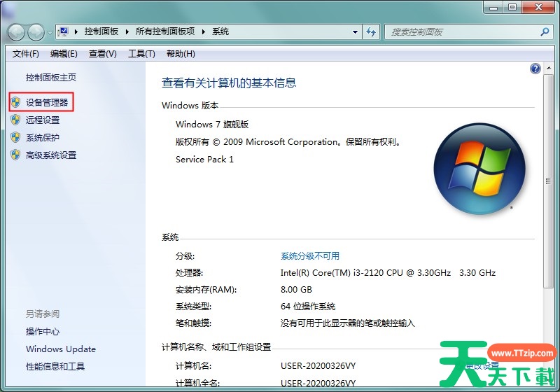Open the 查看(V) menu

pyautogui.click(x=102, y=54)
